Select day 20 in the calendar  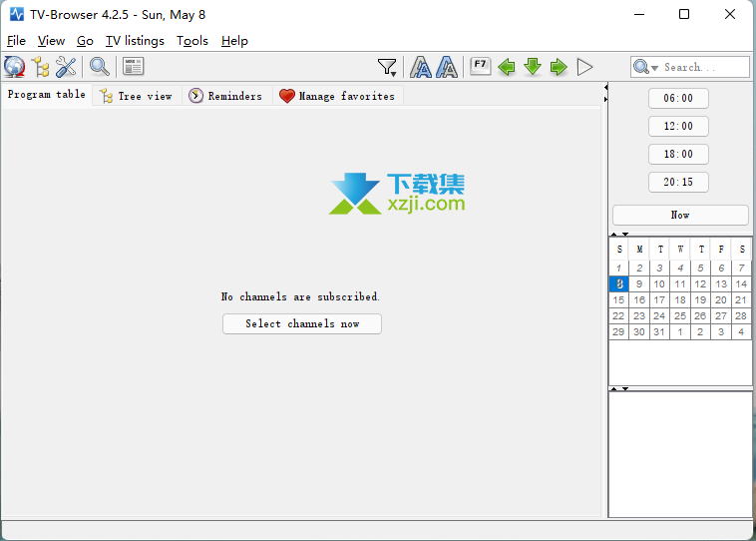point(721,299)
